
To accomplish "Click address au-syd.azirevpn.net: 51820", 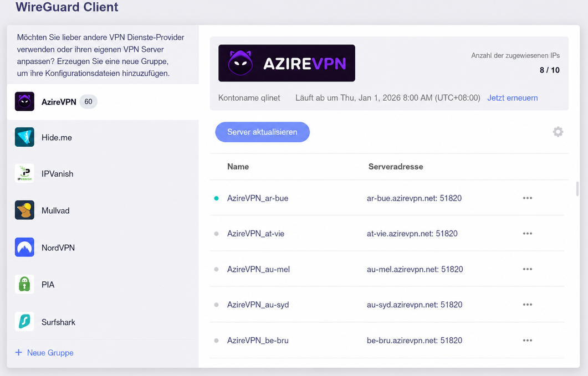I will pyautogui.click(x=415, y=305).
